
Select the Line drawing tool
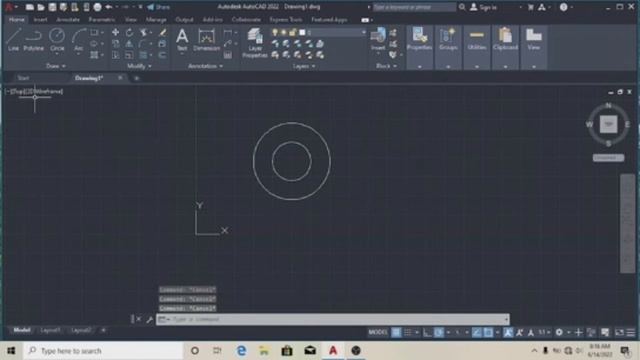click(x=13, y=40)
